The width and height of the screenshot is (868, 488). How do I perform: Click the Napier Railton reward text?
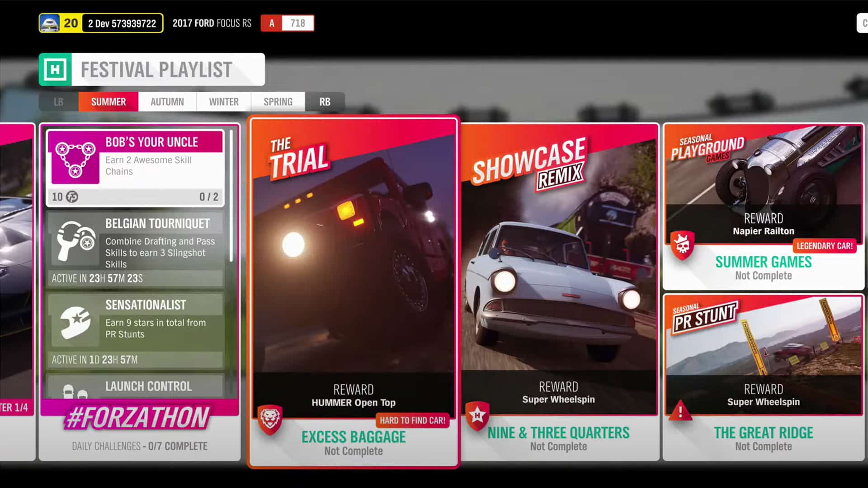(764, 231)
